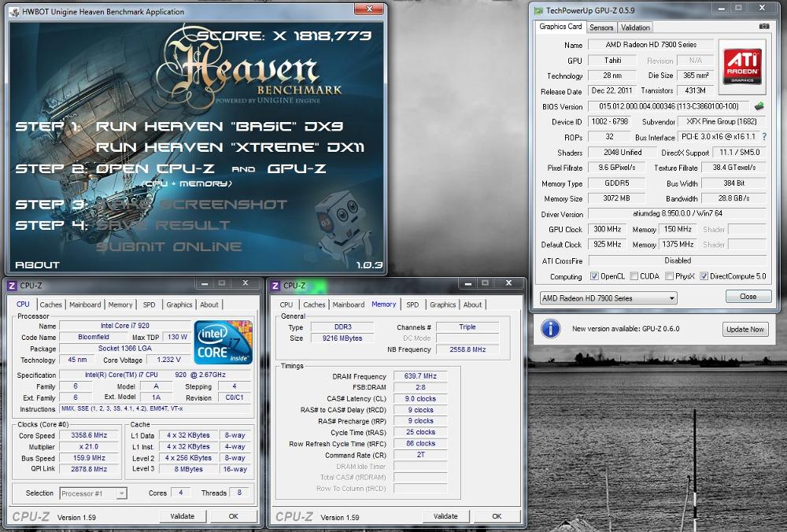
Task: Open CPU tab in right CPU-Z window
Action: pyautogui.click(x=286, y=305)
